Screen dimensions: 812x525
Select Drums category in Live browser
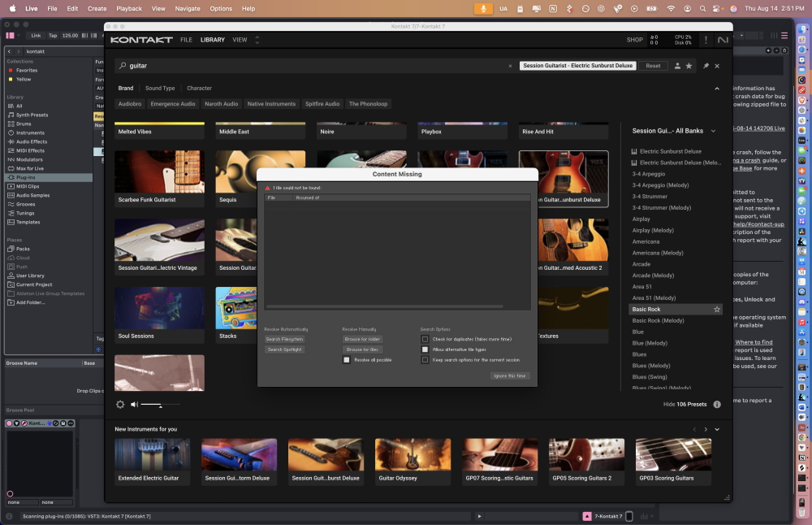[x=24, y=124]
